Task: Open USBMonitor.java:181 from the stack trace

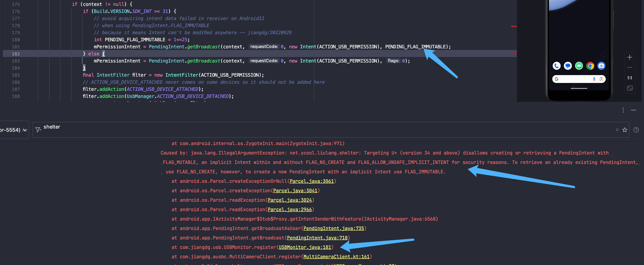Action: pos(305,247)
